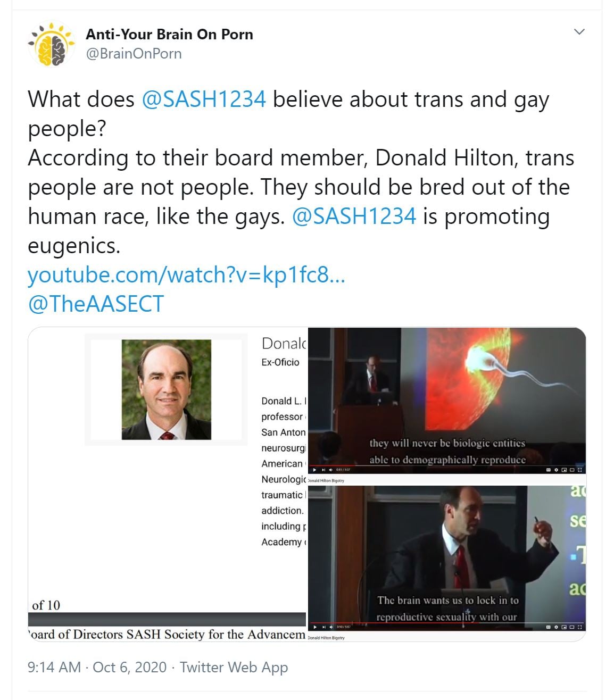614x700 pixels.
Task: Click play icon in bottom video screenshot
Action: (314, 627)
